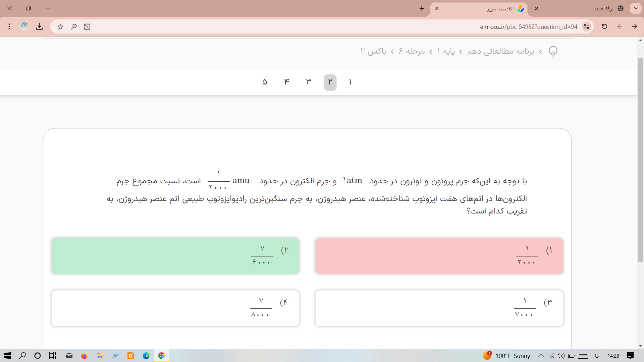
Task: Expand the tab search dropdown arrow
Action: point(636,8)
